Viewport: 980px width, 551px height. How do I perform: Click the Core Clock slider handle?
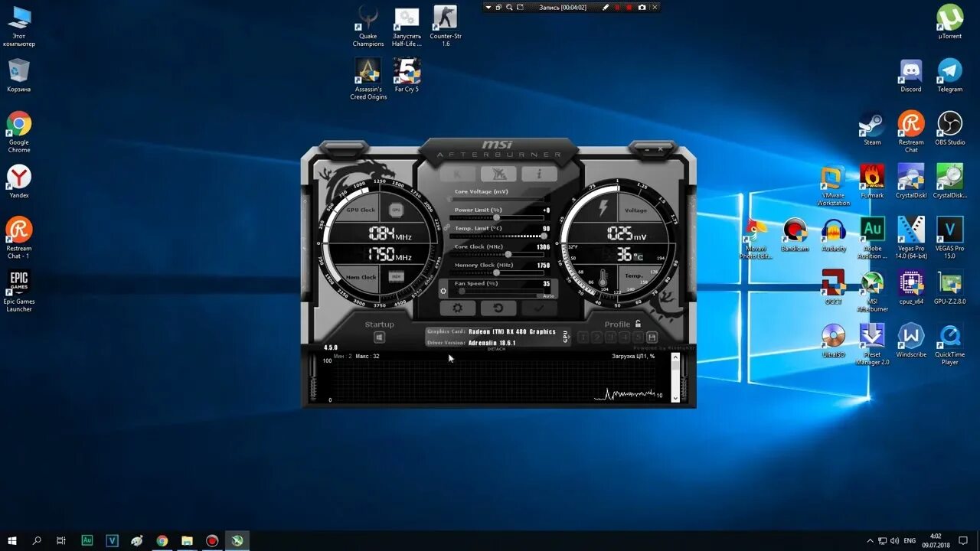pyautogui.click(x=508, y=254)
